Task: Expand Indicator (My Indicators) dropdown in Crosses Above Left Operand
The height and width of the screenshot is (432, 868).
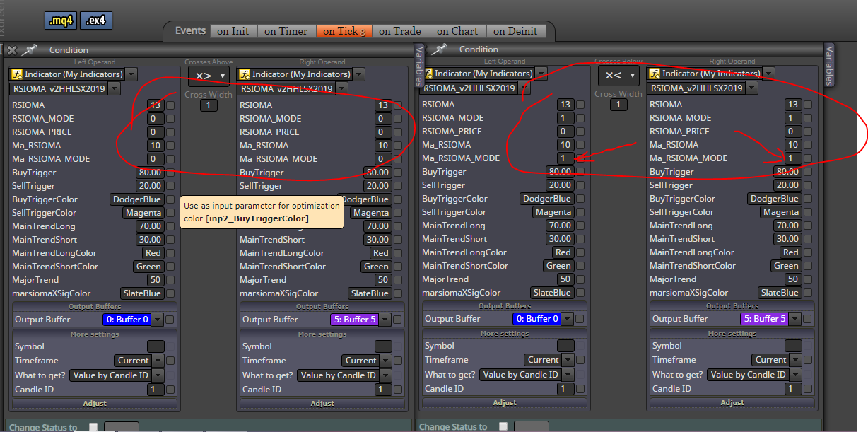Action: click(131, 74)
